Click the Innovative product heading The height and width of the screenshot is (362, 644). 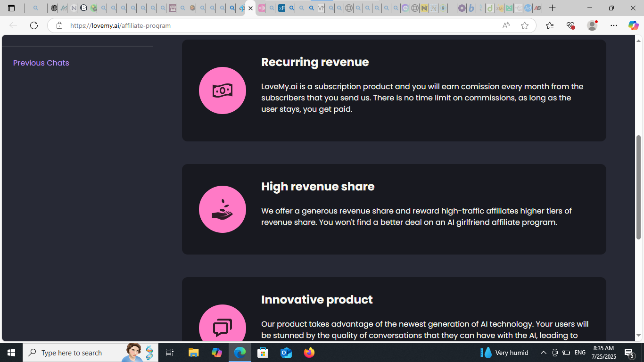pyautogui.click(x=317, y=299)
